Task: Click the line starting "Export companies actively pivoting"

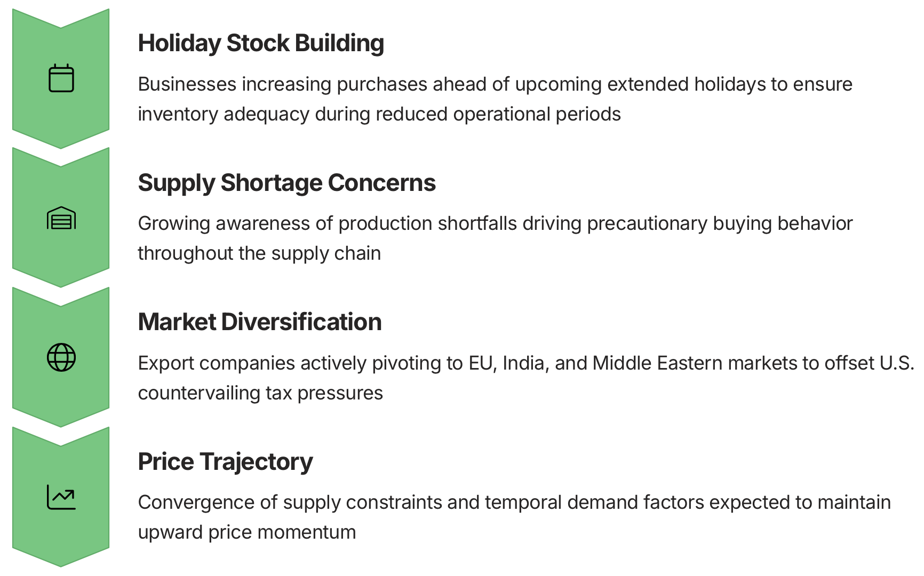Action: point(525,363)
